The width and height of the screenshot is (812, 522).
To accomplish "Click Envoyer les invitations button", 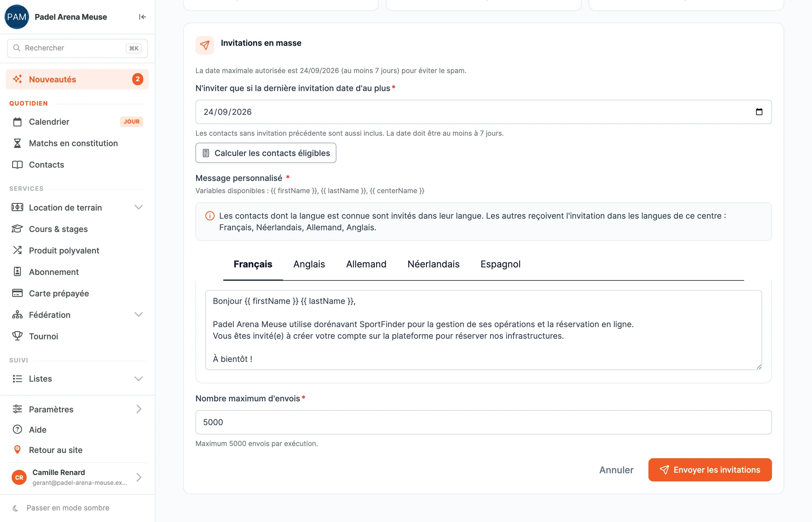I will click(710, 470).
